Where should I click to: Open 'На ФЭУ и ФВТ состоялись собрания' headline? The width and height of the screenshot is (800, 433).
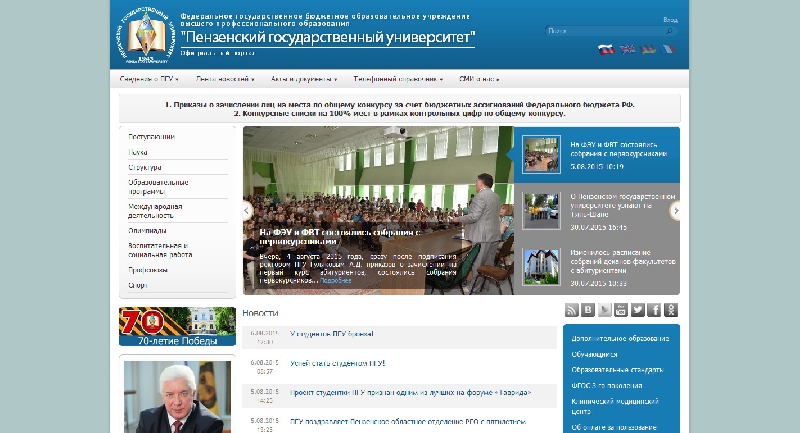pyautogui.click(x=619, y=149)
